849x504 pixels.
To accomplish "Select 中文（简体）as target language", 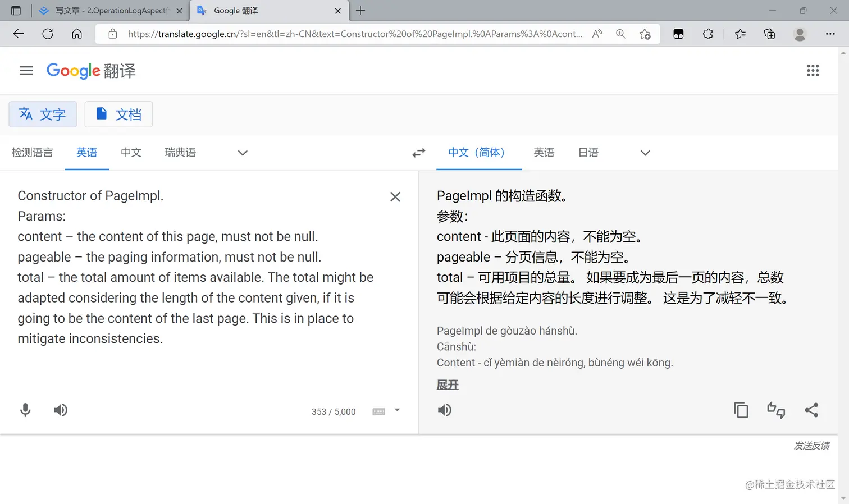I will pyautogui.click(x=479, y=153).
